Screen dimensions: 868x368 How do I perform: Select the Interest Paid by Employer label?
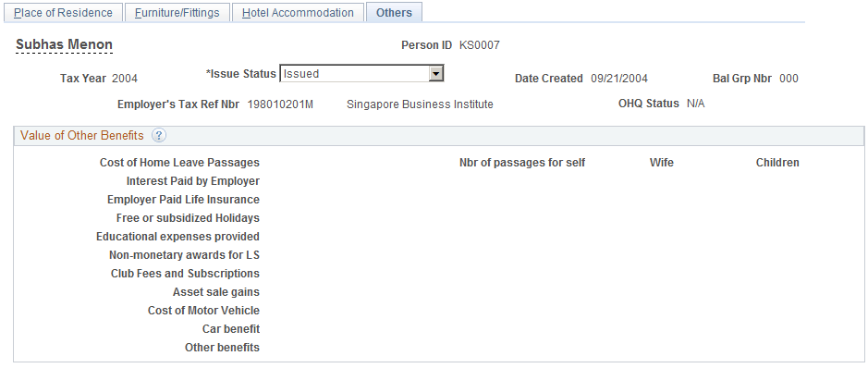192,181
